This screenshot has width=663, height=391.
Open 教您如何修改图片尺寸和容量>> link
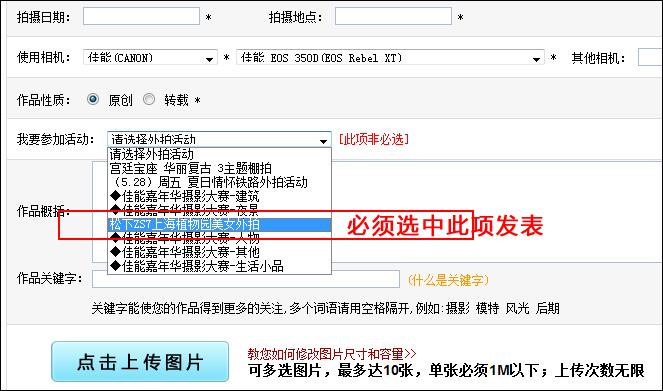click(332, 354)
